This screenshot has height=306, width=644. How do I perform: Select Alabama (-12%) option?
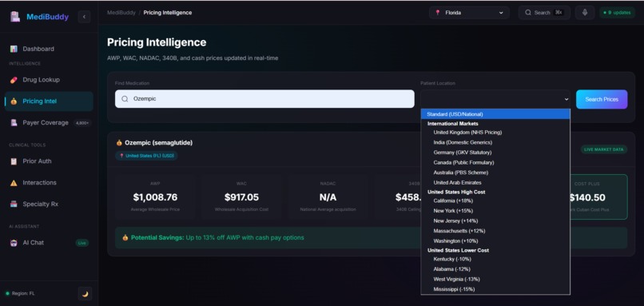tap(495, 269)
